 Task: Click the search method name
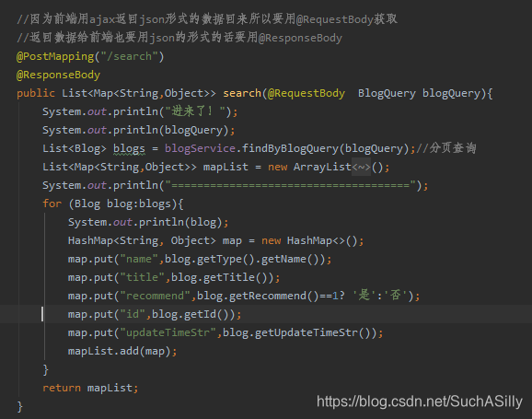tap(242, 93)
